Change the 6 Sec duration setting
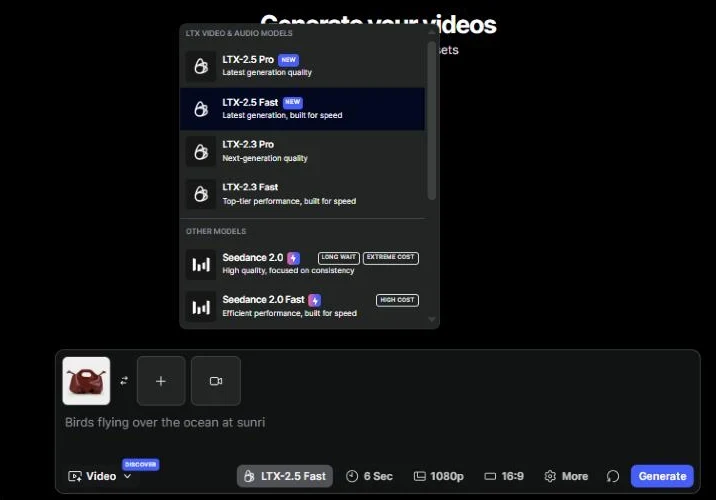Viewport: 716px width, 500px height. point(369,476)
